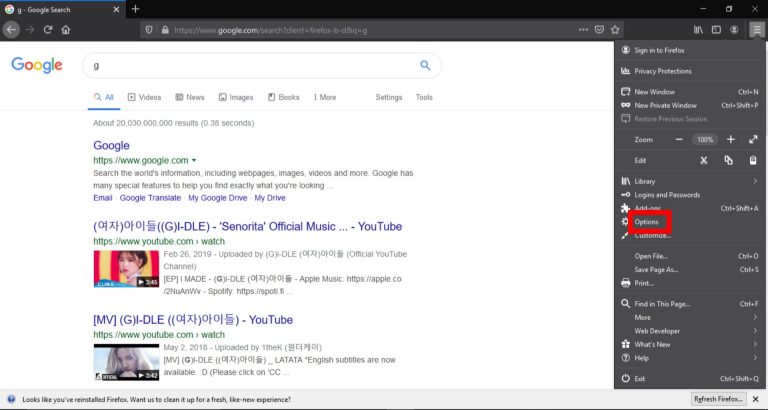Click the blue search magnifier in Google box
This screenshot has width=768, height=410.
click(x=425, y=65)
